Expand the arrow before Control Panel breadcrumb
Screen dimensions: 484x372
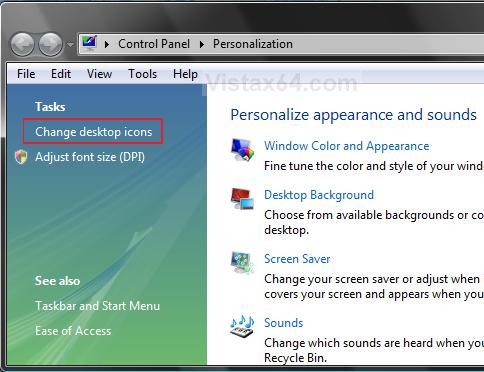coord(107,44)
